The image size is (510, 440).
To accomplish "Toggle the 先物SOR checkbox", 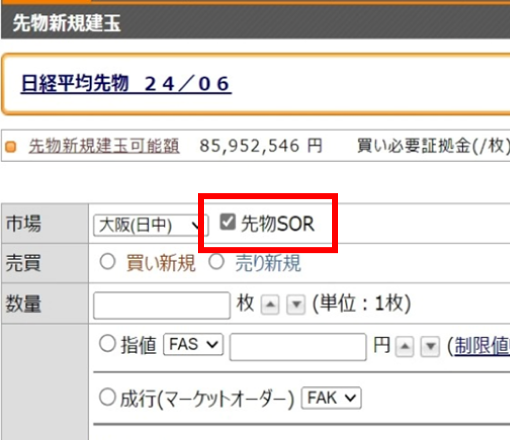I will point(228,222).
